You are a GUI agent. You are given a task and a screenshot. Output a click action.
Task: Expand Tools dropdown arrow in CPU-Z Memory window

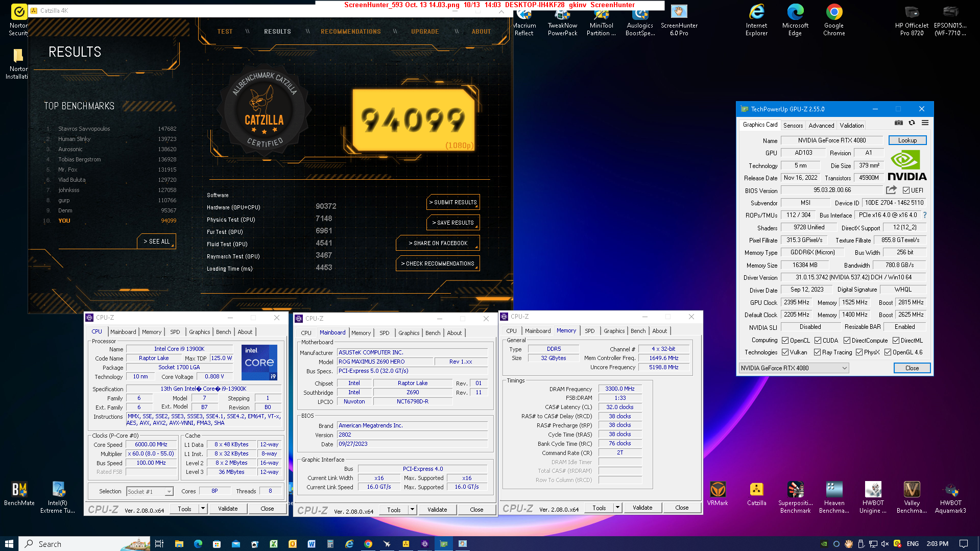[617, 508]
